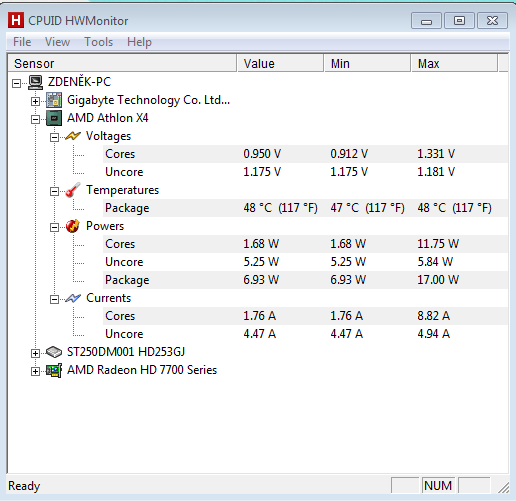Click the AMD Radeon graphics card icon
This screenshot has width=516, height=501.
[x=54, y=370]
